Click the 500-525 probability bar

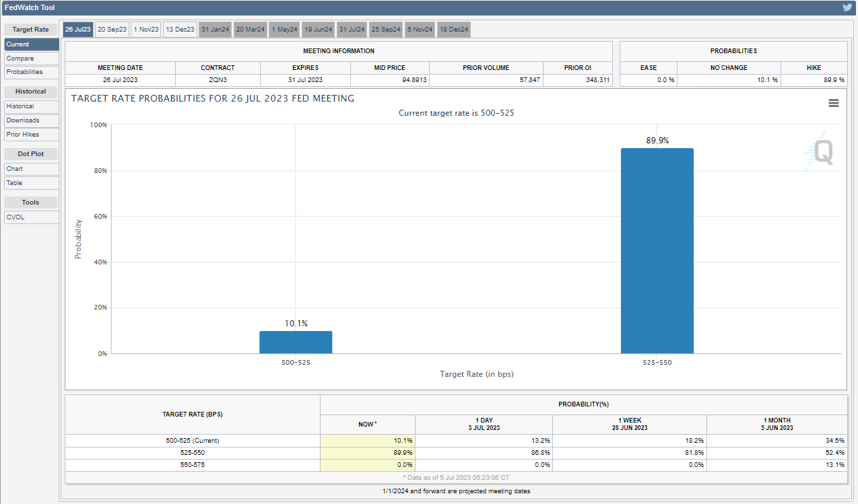click(x=296, y=342)
